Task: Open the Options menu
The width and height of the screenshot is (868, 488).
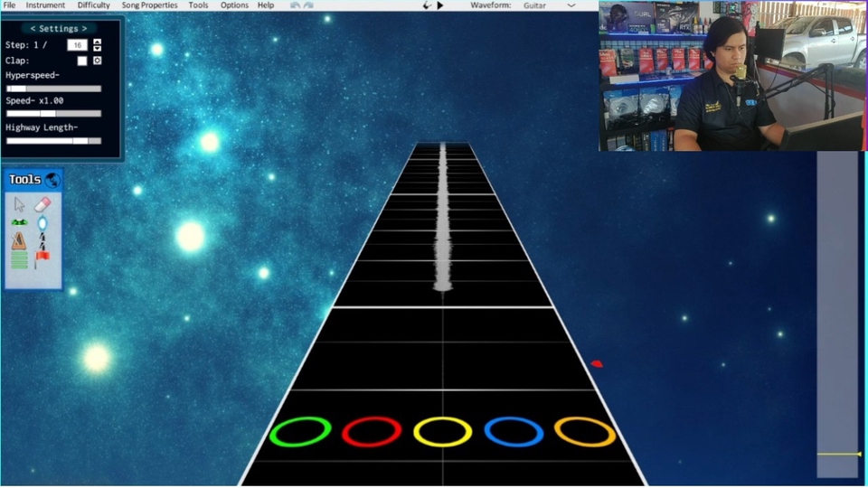Action: (x=234, y=5)
